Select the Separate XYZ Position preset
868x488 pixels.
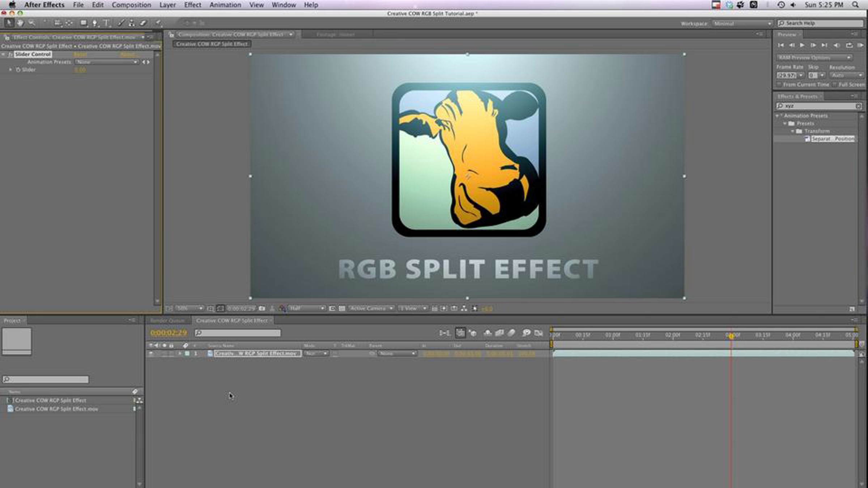[833, 139]
